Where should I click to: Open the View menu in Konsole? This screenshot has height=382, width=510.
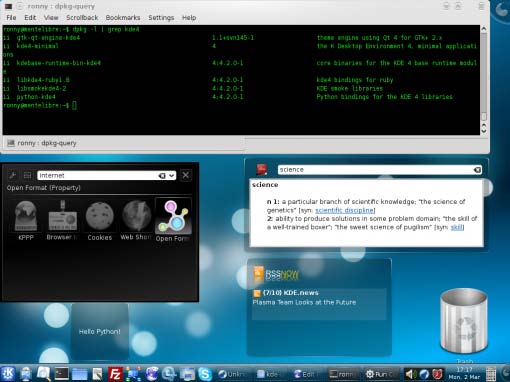[x=51, y=18]
